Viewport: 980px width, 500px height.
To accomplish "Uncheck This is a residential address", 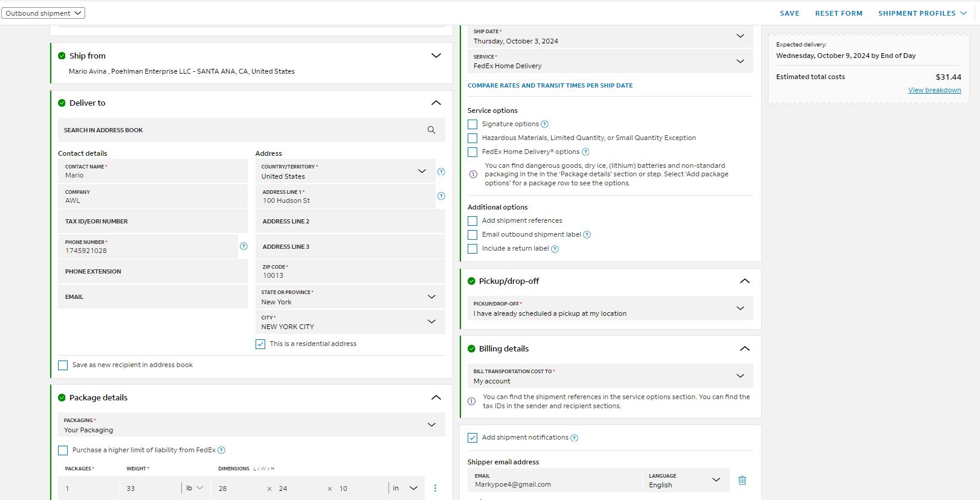I will [x=260, y=344].
